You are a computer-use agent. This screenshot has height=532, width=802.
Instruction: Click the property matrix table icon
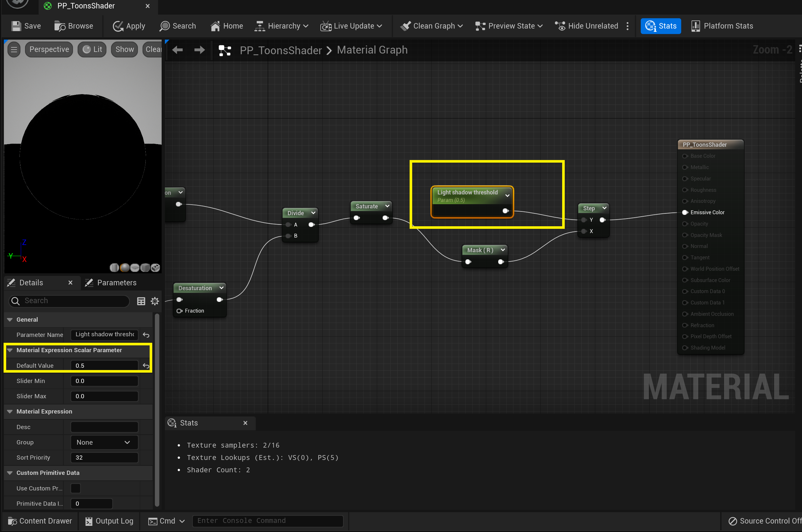click(x=141, y=301)
